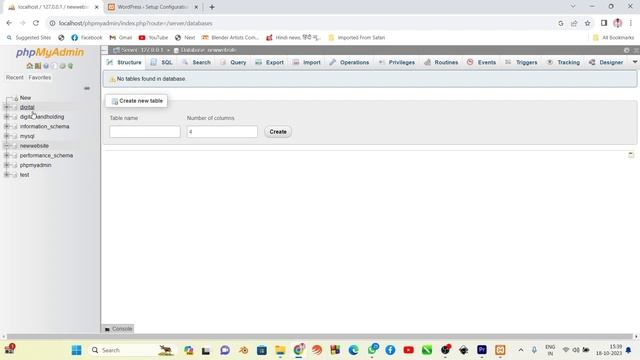The height and width of the screenshot is (360, 640).
Task: Open the Events tab
Action: tap(482, 62)
